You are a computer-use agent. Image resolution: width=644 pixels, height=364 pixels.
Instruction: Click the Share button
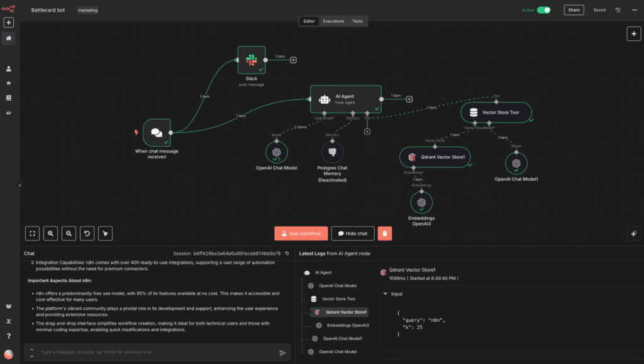point(574,10)
